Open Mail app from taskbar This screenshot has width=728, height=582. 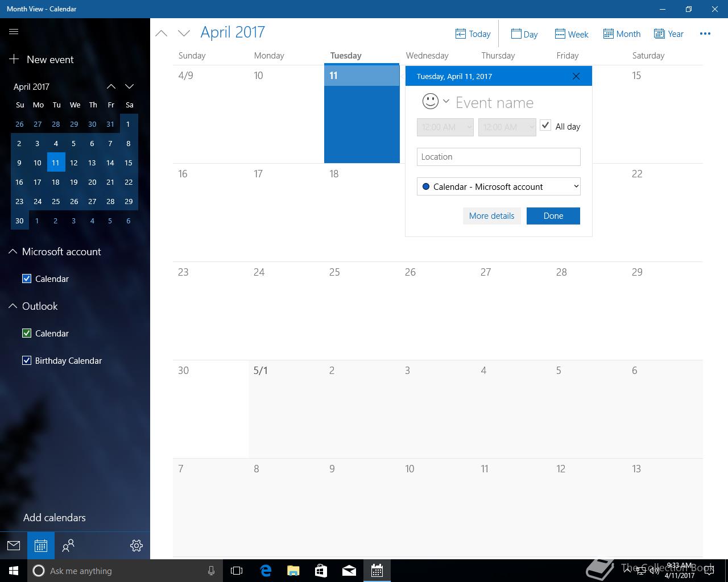tap(349, 571)
